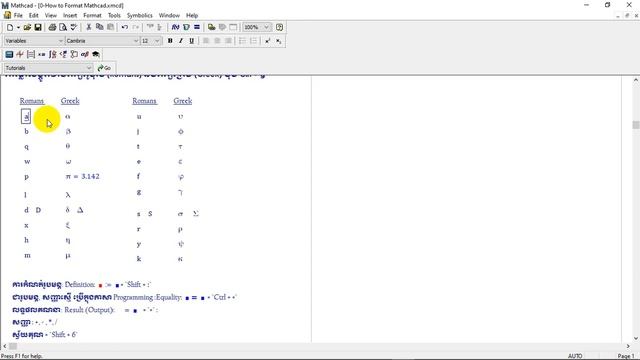The width and height of the screenshot is (640, 360).
Task: Open the New document template dropdown arrow
Action: coord(18,27)
